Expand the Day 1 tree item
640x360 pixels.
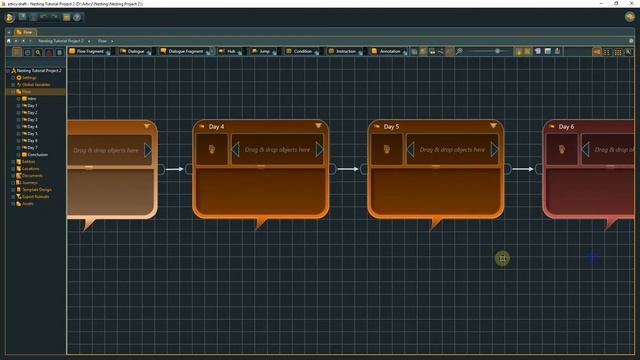point(18,106)
